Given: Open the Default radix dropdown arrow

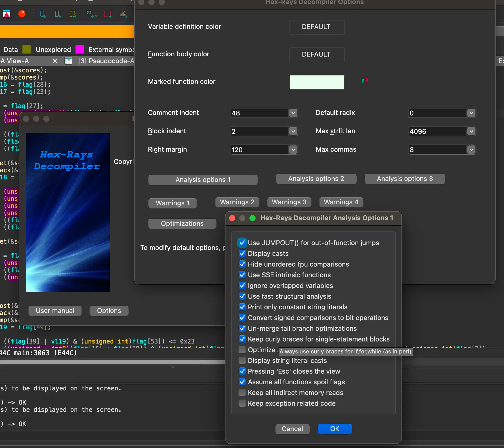Looking at the screenshot, I should 471,113.
